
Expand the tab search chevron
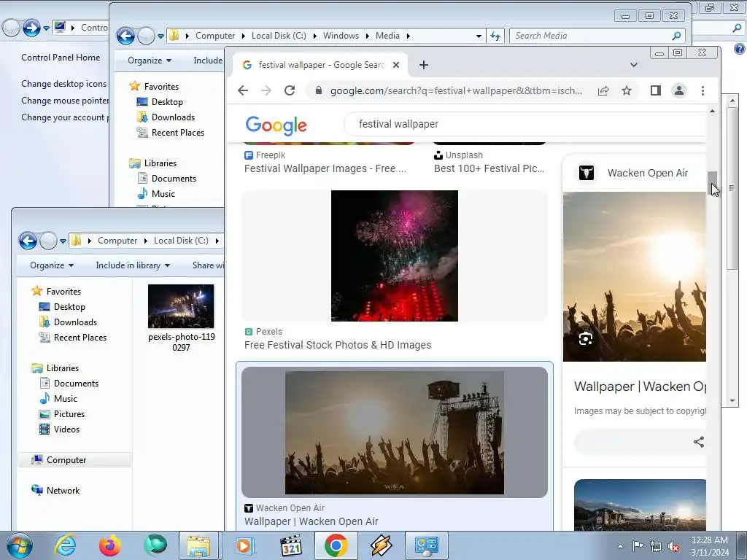(634, 65)
